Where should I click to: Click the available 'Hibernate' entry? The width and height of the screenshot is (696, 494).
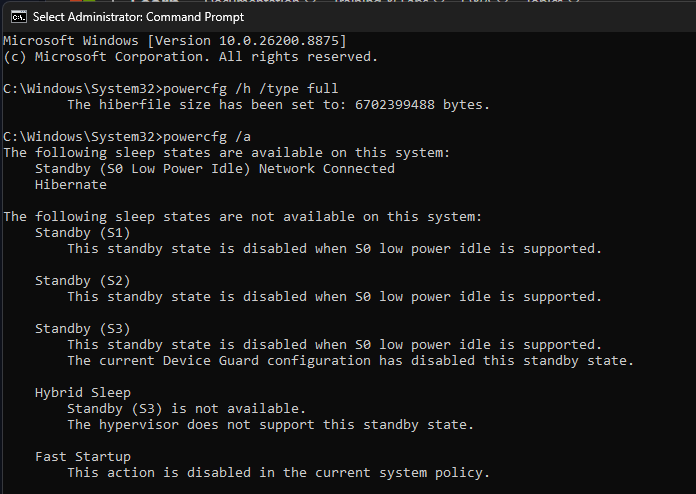[x=71, y=185]
